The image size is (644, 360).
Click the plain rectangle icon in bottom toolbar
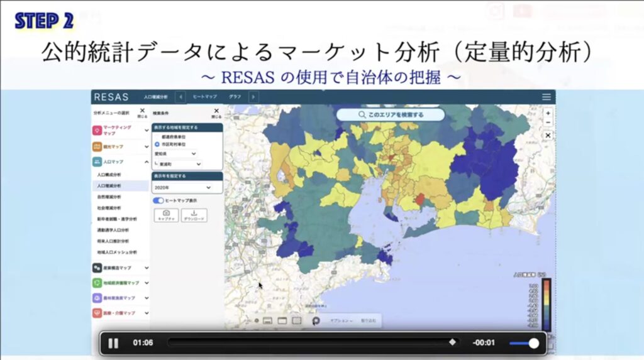click(297, 320)
